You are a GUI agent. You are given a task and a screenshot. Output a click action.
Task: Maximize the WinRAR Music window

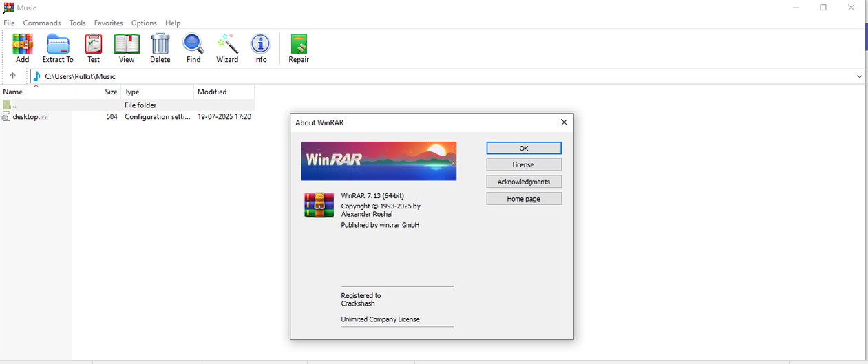click(823, 8)
